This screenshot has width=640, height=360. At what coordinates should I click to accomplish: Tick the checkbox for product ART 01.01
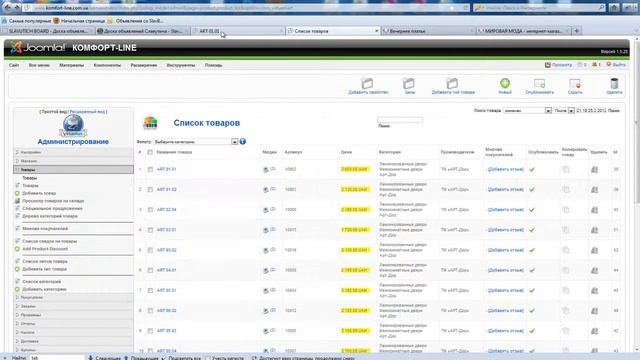click(x=150, y=169)
